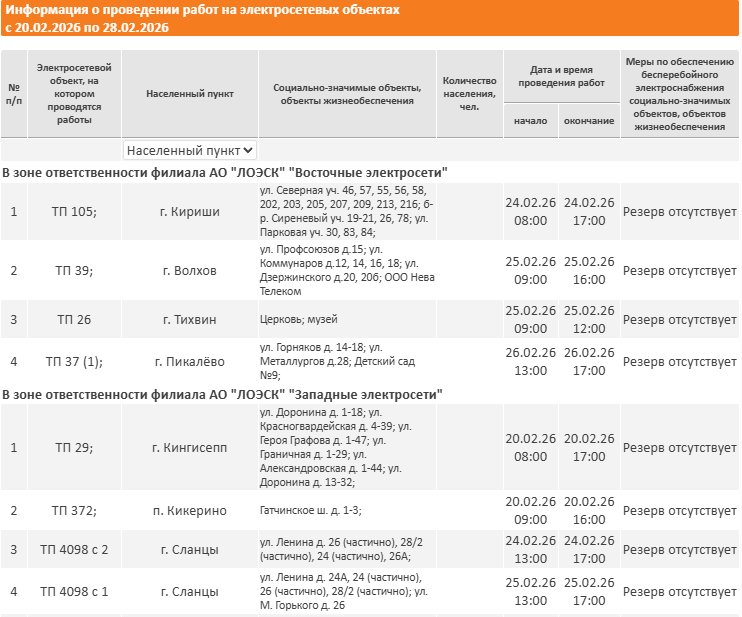Click the ТП 105 cell for Кириши
The image size is (742, 617).
pos(74,212)
